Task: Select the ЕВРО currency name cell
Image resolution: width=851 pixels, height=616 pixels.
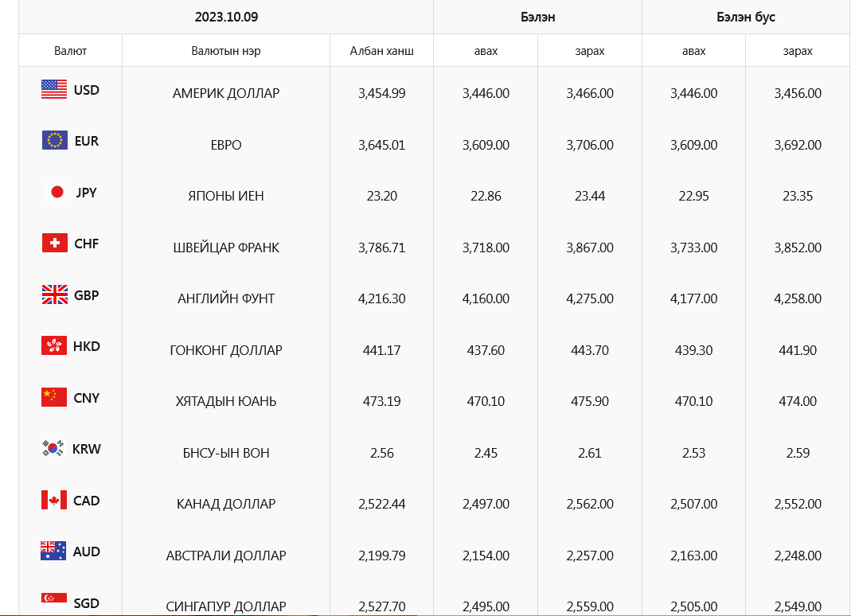Action: (x=226, y=145)
